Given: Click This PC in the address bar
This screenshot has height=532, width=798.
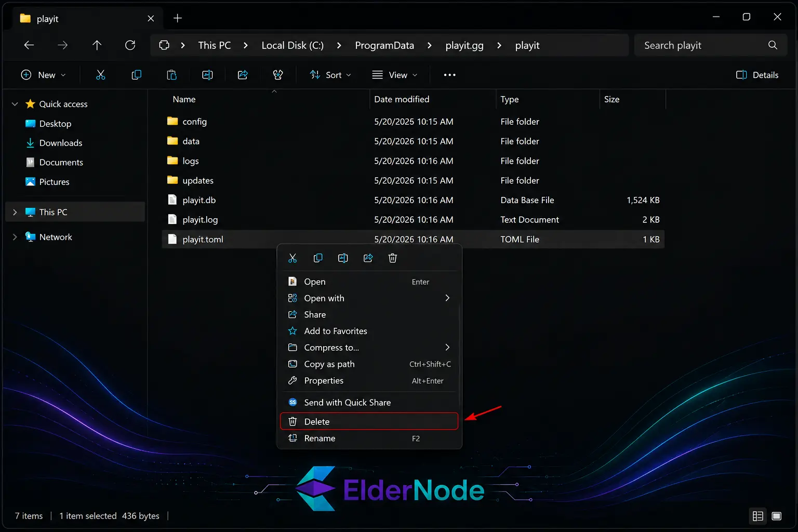Looking at the screenshot, I should tap(214, 45).
